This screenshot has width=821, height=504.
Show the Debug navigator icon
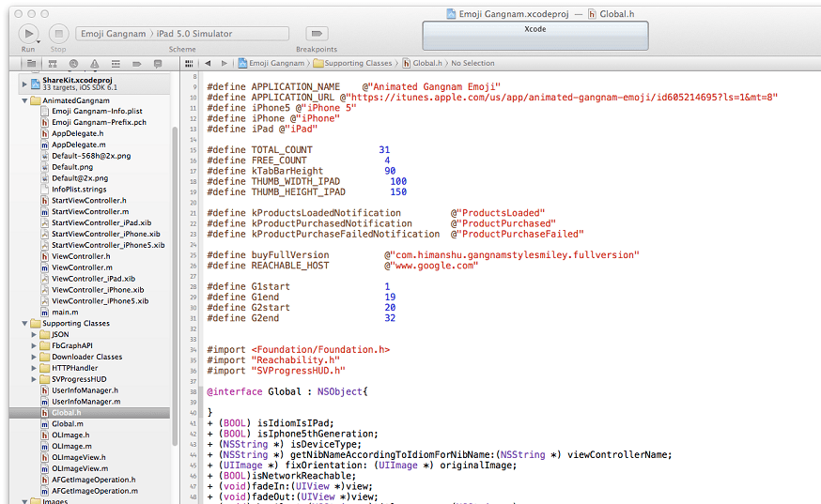[x=116, y=63]
